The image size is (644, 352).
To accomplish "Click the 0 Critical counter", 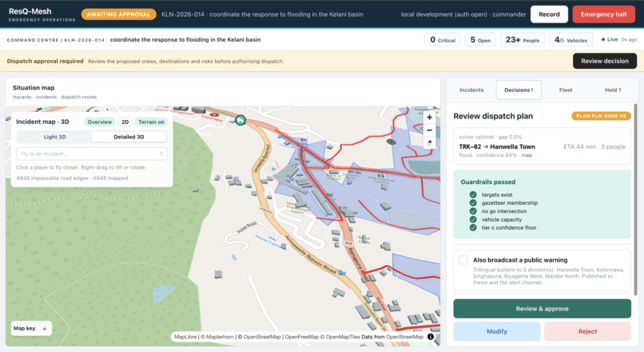I will click(x=443, y=40).
